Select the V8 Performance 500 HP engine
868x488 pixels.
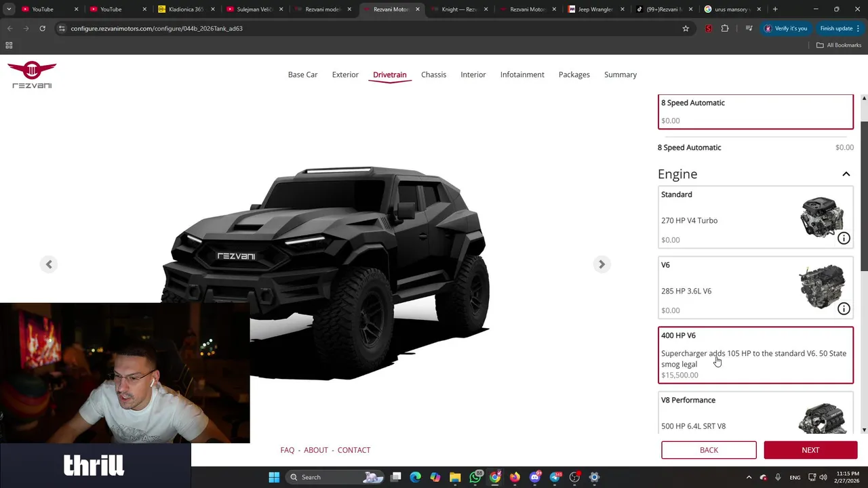tap(755, 412)
